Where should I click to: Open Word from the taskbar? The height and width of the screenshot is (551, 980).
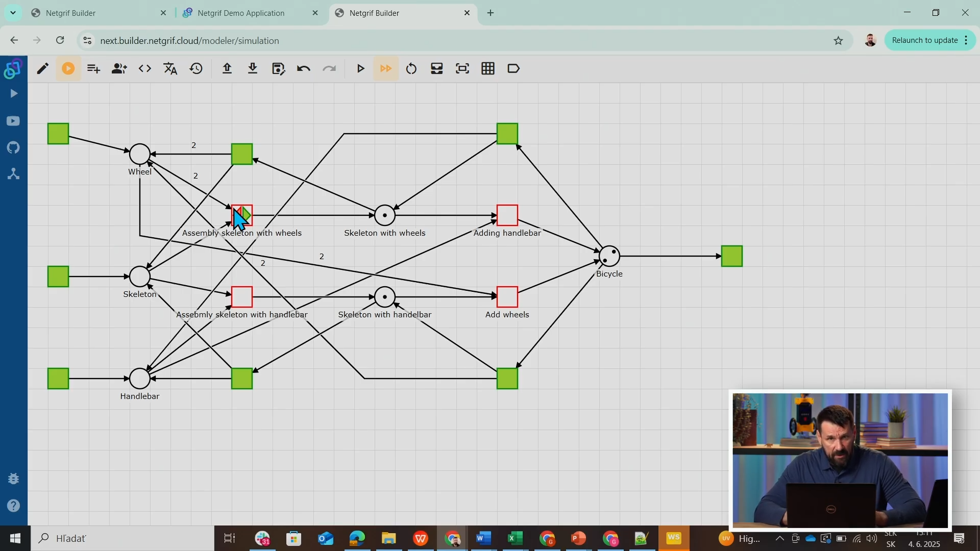(x=483, y=538)
